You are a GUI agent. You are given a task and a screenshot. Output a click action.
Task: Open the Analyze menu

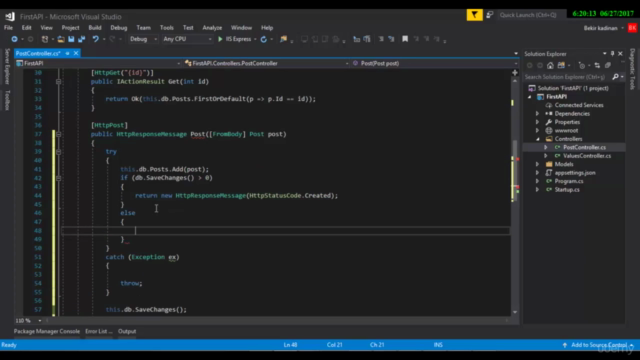pos(212,28)
